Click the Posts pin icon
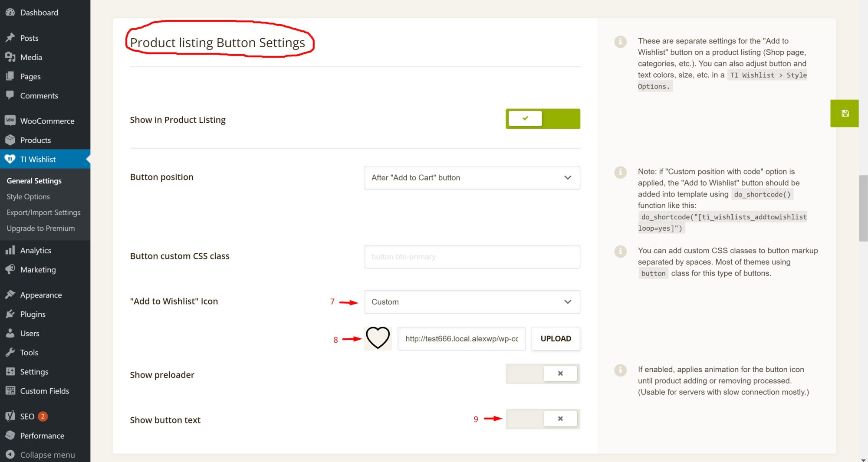 (x=10, y=38)
